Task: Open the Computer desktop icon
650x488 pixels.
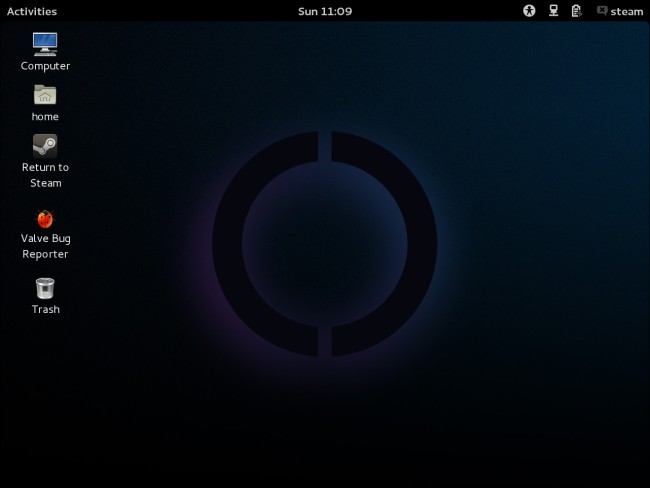Action: 45,44
